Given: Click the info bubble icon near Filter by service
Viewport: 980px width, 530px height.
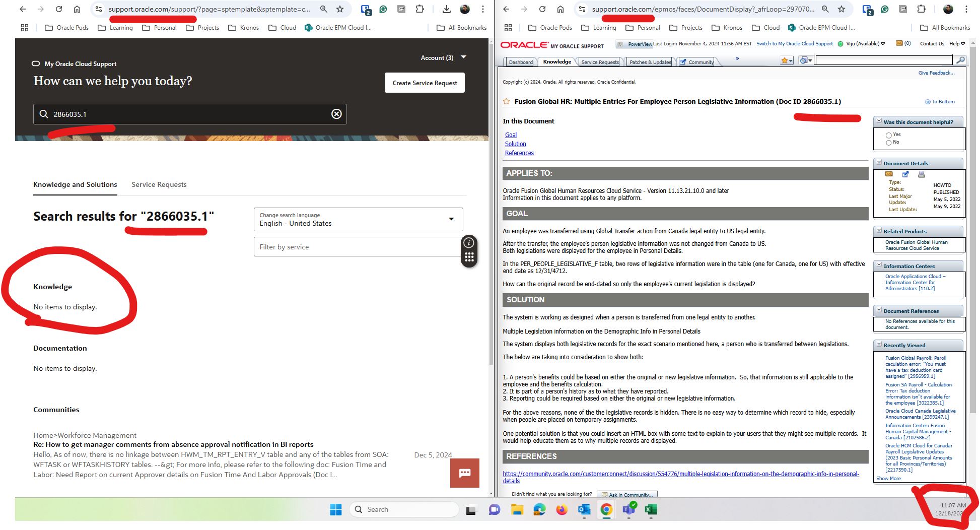Looking at the screenshot, I should (469, 243).
